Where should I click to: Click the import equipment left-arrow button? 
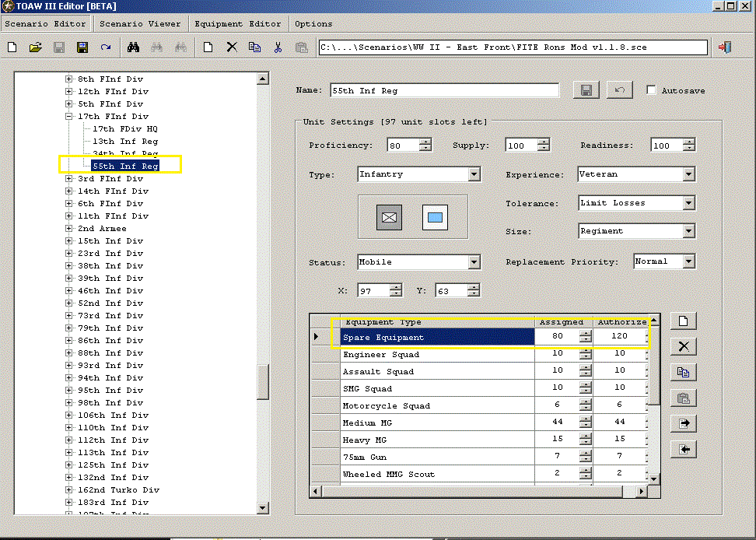(683, 450)
